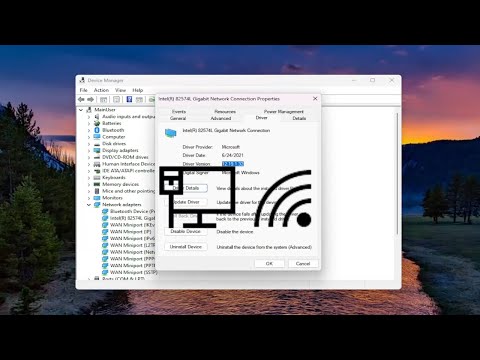The image size is (480, 360).
Task: Click the Forward arrow in Device Manager toolbar
Action: coord(90,99)
